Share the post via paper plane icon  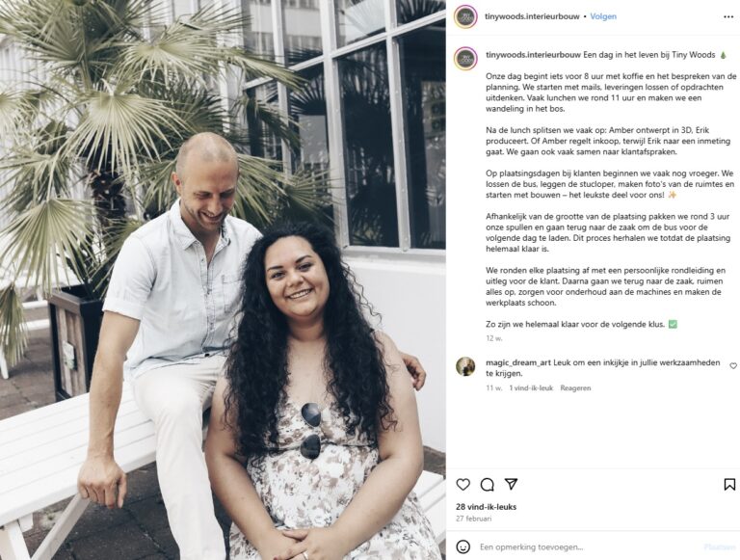[x=511, y=484]
